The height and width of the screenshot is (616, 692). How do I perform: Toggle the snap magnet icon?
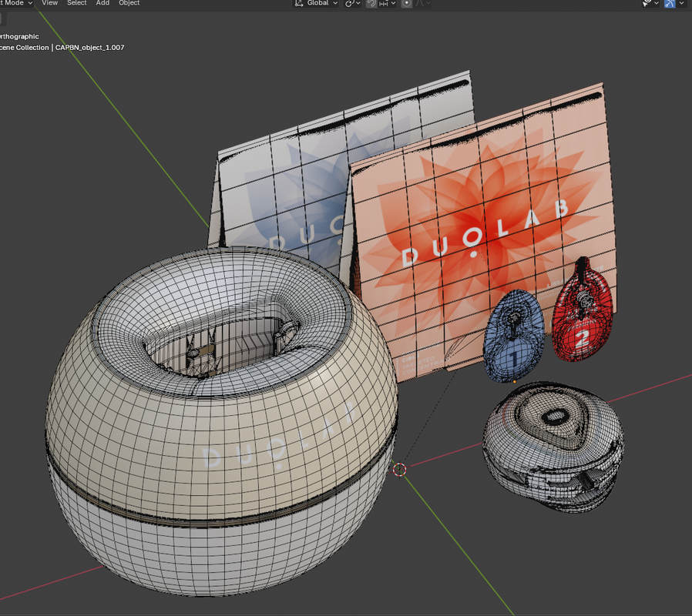pos(372,3)
